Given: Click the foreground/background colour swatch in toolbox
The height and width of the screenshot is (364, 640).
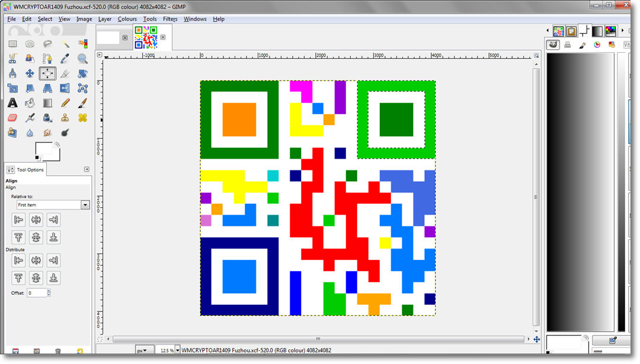Looking at the screenshot, I should (x=48, y=152).
